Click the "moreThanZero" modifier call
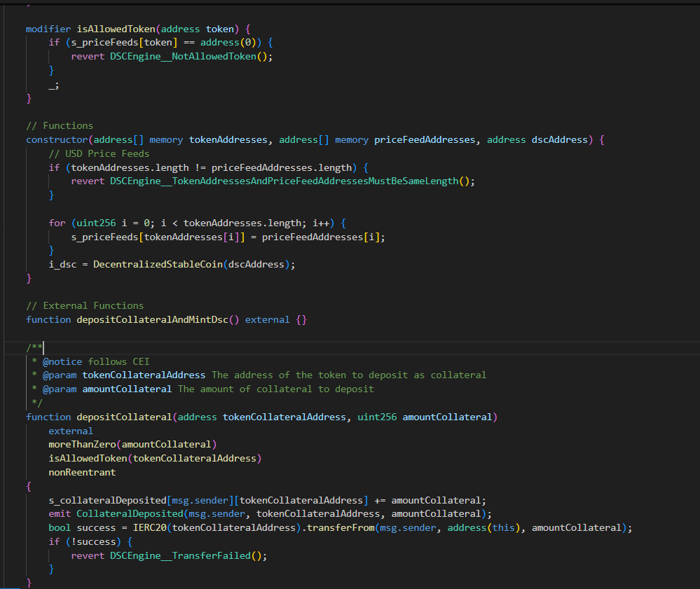 coord(82,445)
